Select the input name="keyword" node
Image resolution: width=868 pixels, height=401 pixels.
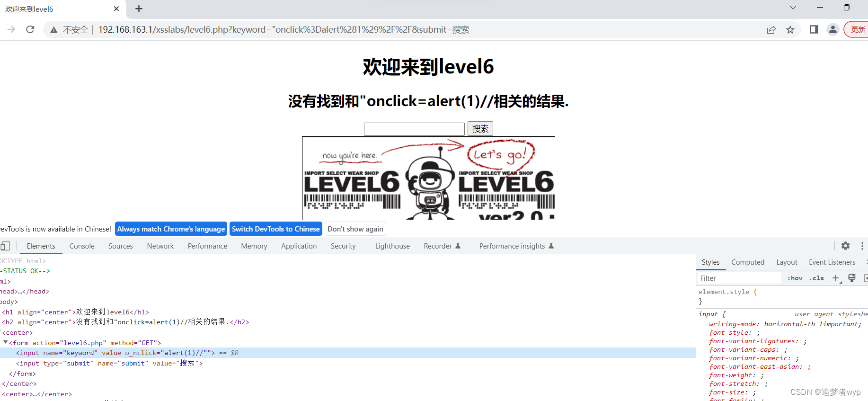(x=348, y=353)
